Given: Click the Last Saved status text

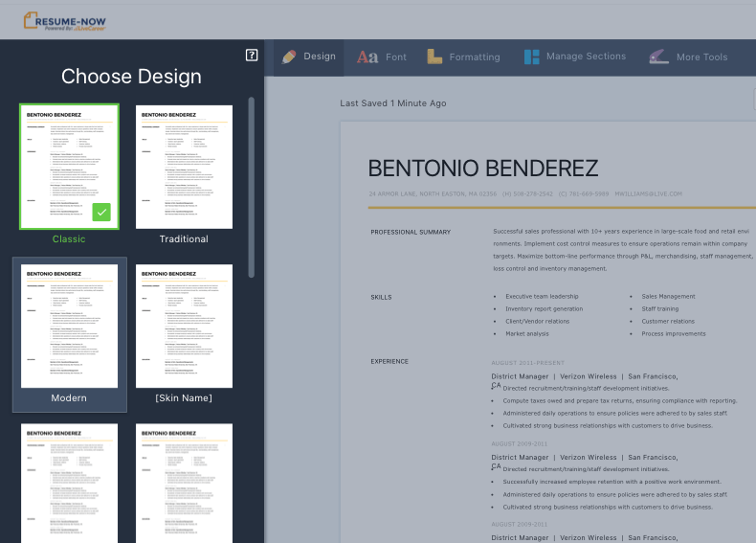Looking at the screenshot, I should tap(392, 103).
